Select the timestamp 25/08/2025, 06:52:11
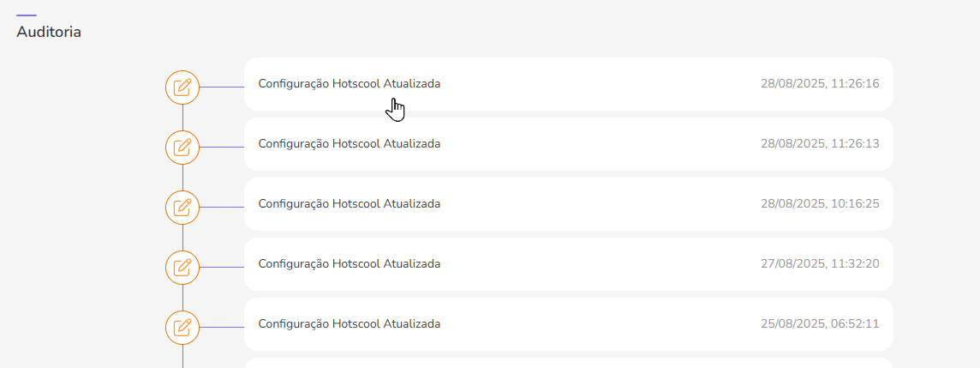 pos(820,324)
